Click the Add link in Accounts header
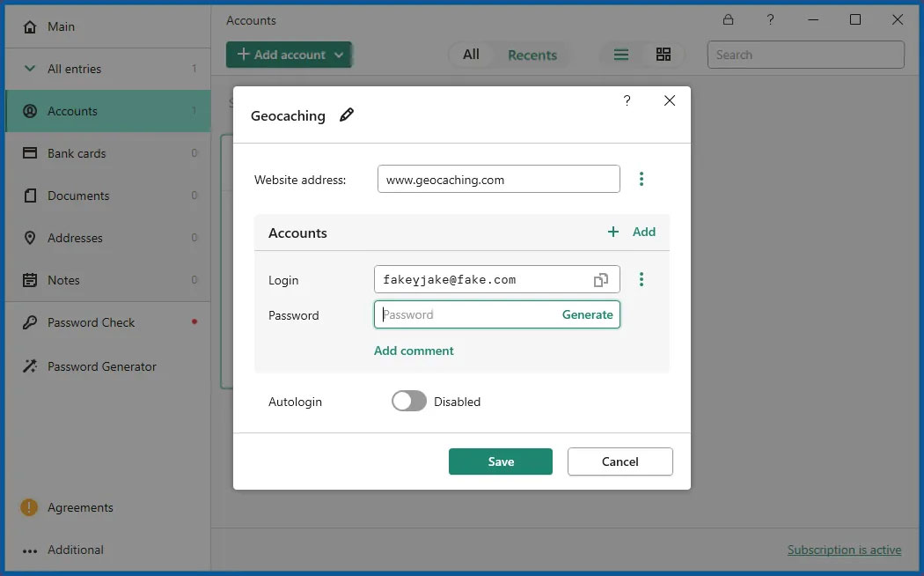Viewport: 924px width, 576px height. point(644,232)
